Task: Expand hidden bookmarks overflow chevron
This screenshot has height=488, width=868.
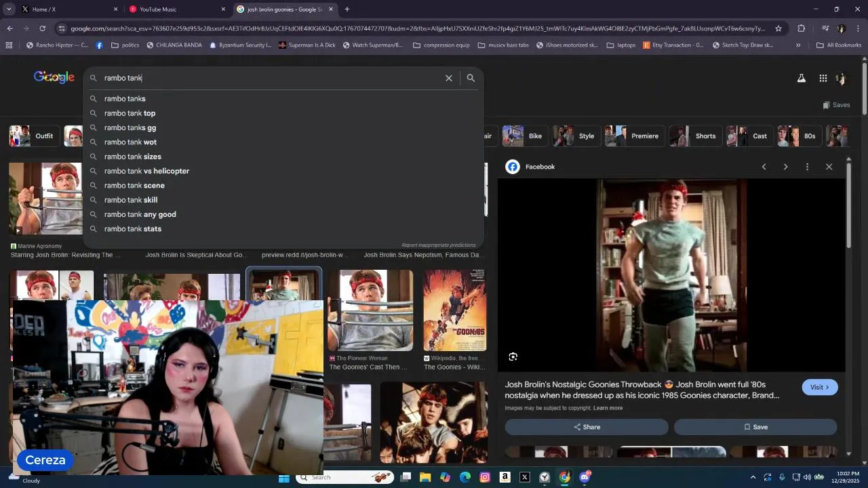Action: [x=798, y=45]
